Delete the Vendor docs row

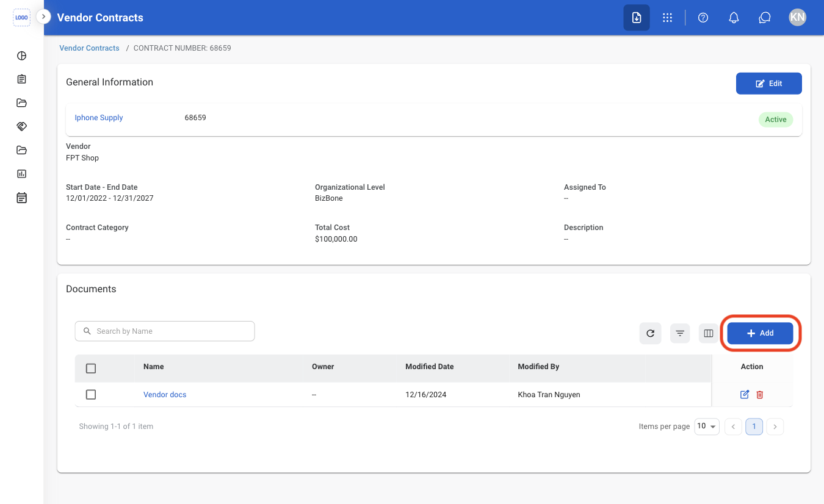point(760,395)
